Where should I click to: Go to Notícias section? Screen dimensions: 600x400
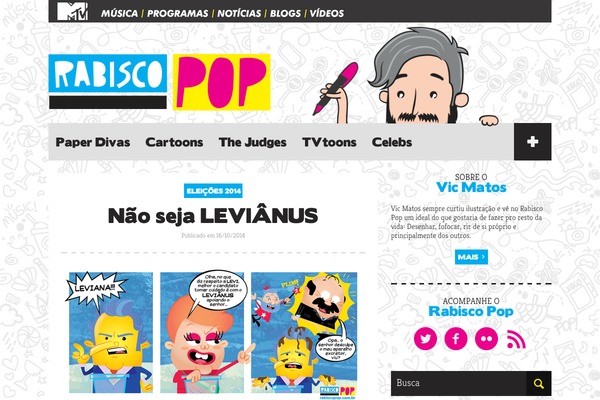click(x=239, y=13)
